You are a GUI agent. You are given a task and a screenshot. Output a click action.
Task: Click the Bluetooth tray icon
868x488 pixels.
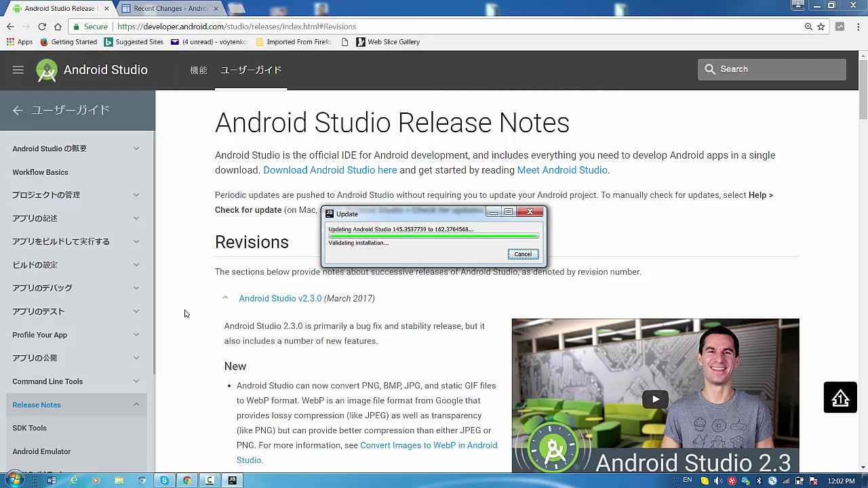pyautogui.click(x=759, y=481)
